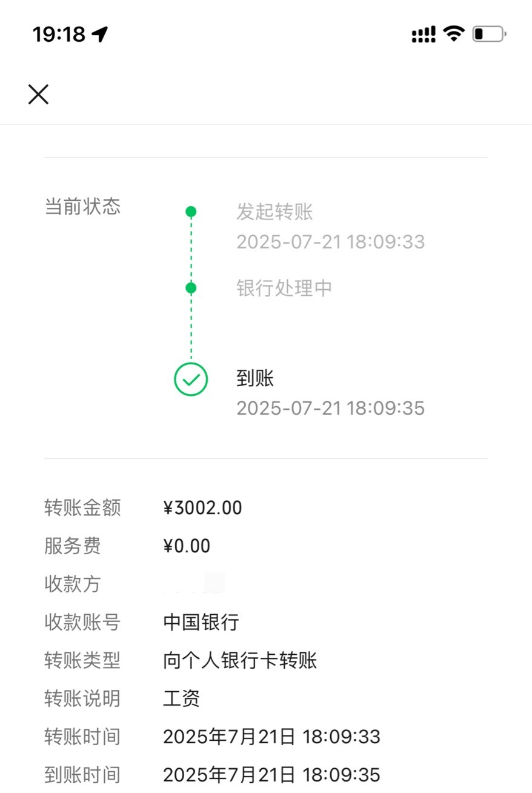
Task: Tap the 中国银行 receiving account
Action: 201,622
